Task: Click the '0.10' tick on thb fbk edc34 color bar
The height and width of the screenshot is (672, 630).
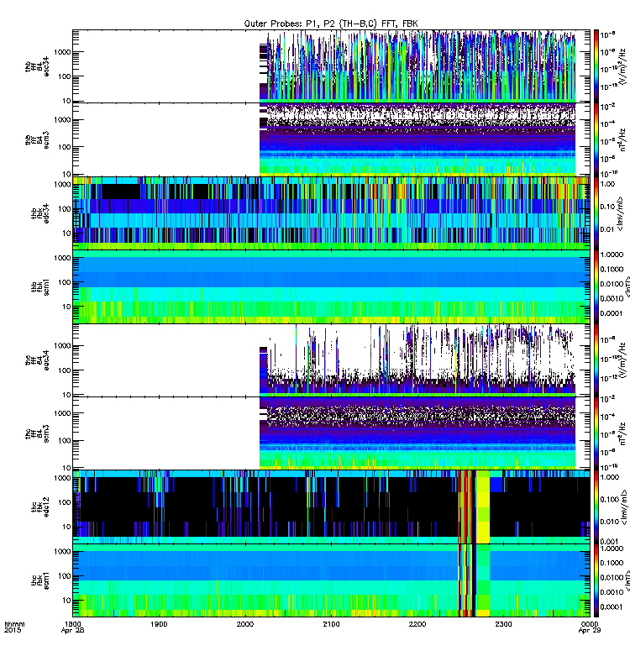Action: tap(607, 207)
